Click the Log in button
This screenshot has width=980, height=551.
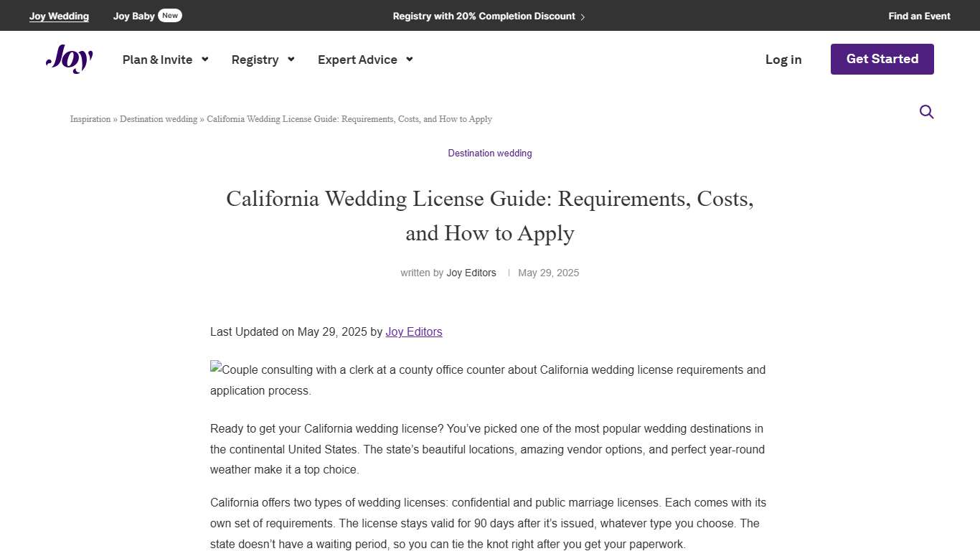pos(783,60)
